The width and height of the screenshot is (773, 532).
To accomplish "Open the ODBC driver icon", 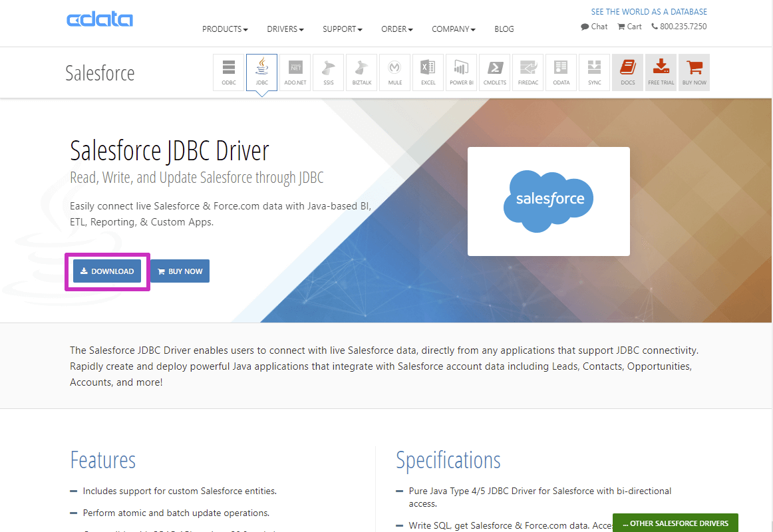I will (x=228, y=72).
